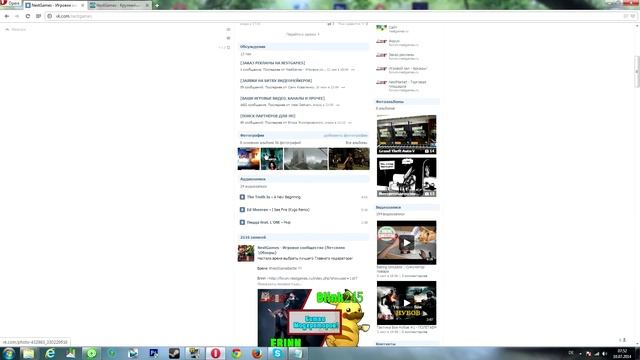Image resolution: width=640 pixels, height=360 pixels.
Task: Open Firefox from the taskbar
Action: pos(257,353)
